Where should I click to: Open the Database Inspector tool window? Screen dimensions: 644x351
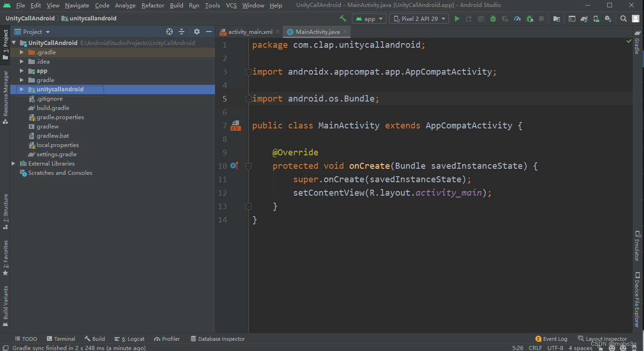(218, 339)
